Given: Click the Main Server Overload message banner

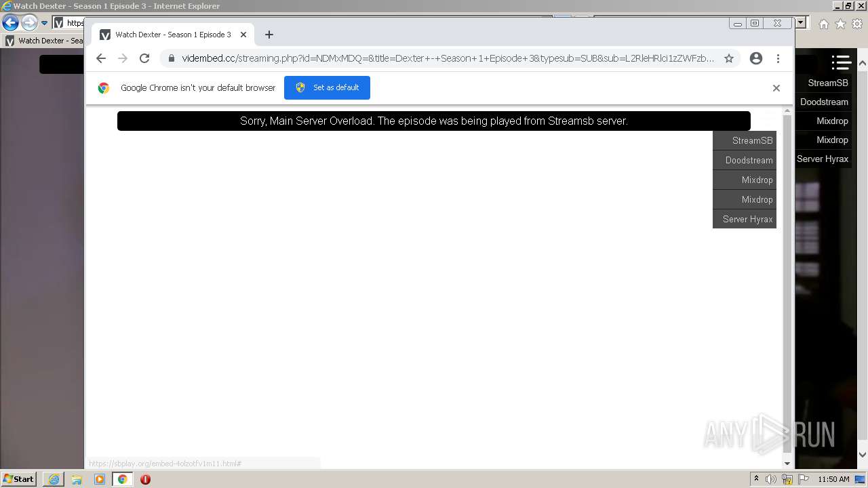Looking at the screenshot, I should coord(434,121).
